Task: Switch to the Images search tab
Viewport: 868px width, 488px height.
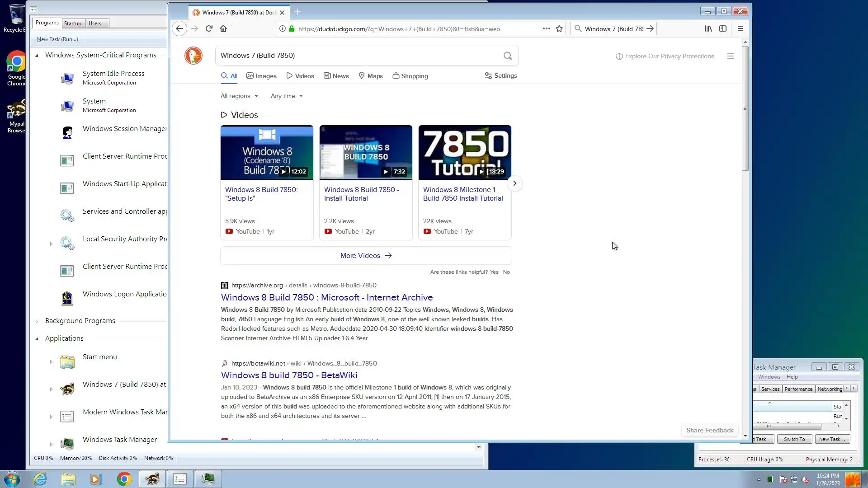Action: point(261,76)
